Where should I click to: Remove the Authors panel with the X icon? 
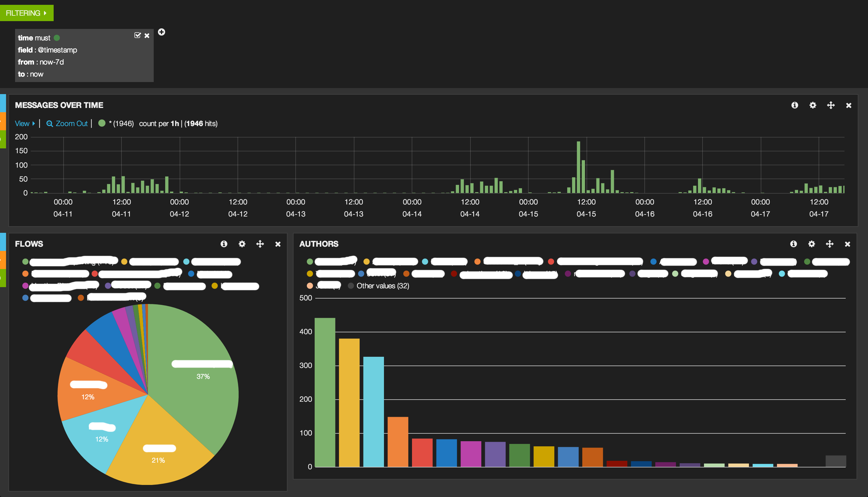(848, 244)
